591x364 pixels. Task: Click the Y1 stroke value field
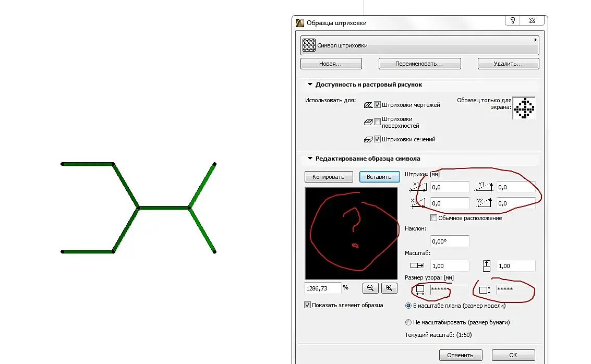tap(515, 187)
